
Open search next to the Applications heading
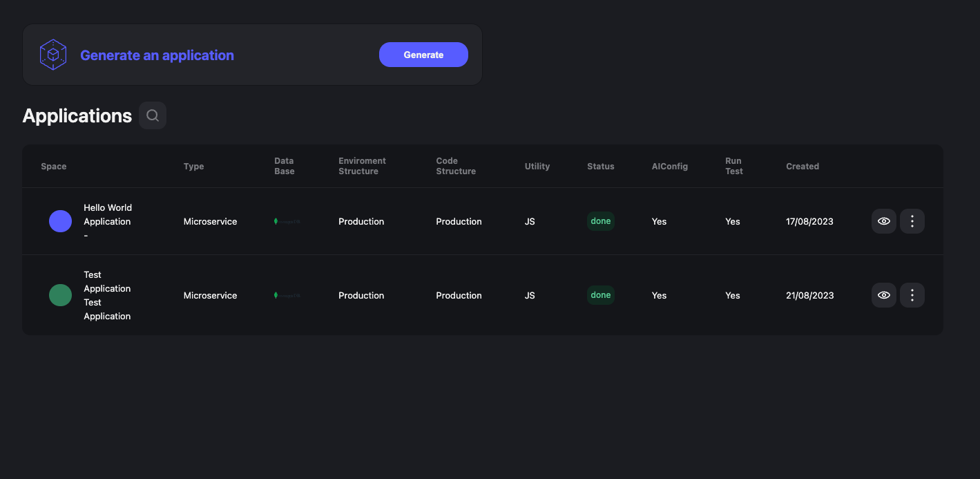pyautogui.click(x=153, y=115)
